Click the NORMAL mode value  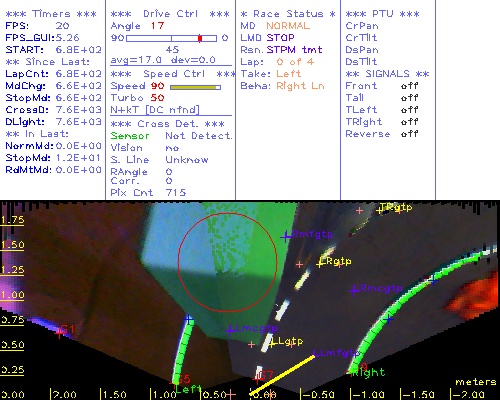288,26
